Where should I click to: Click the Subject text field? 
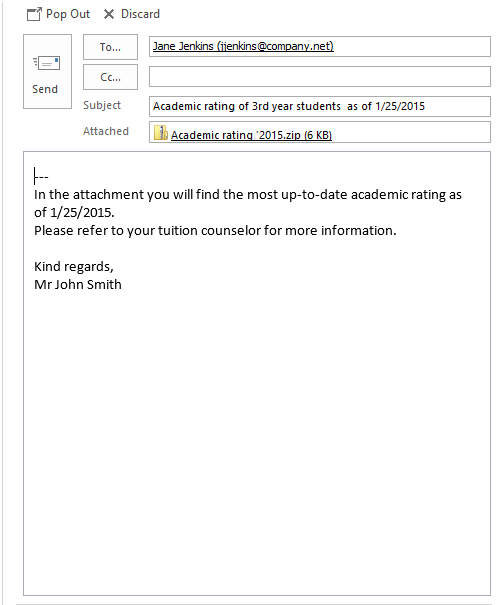pyautogui.click(x=320, y=106)
